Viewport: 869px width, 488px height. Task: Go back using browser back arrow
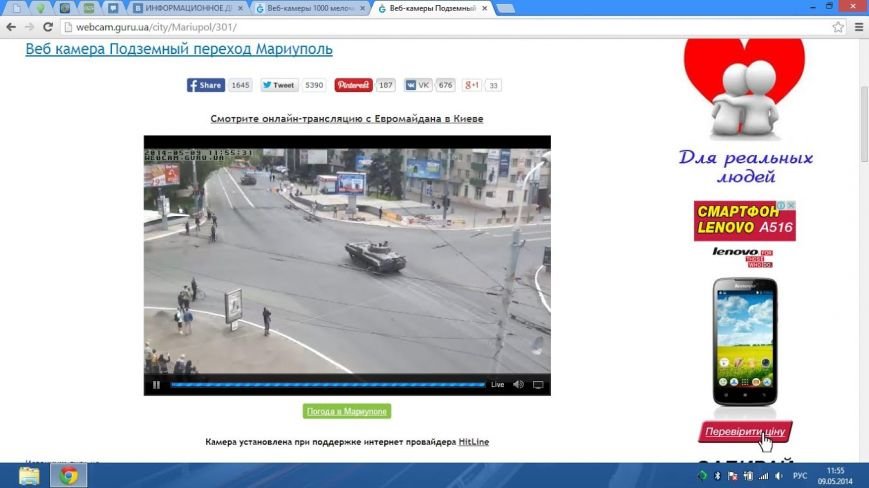pyautogui.click(x=11, y=27)
